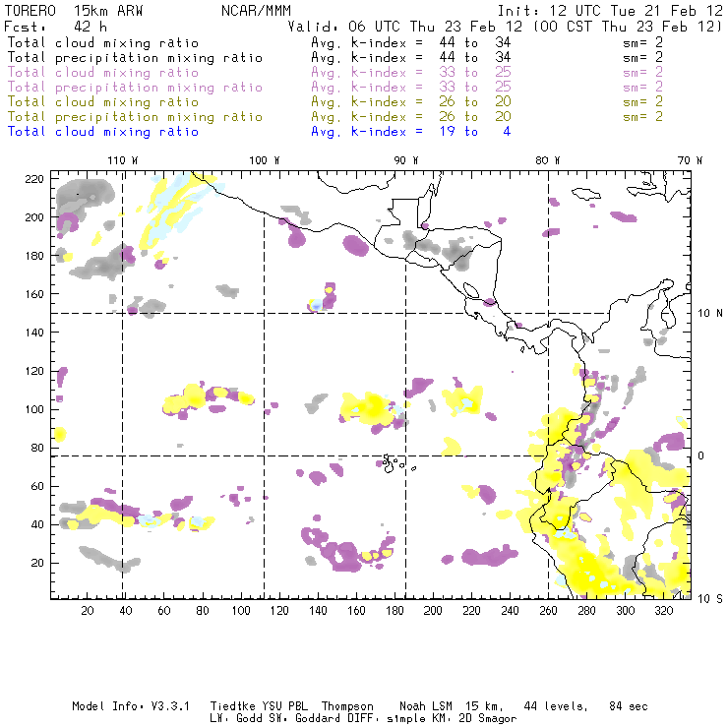Click the '(00 CST Thu 23 Feb 12)' text
This screenshot has height=728, width=728.
pyautogui.click(x=628, y=27)
